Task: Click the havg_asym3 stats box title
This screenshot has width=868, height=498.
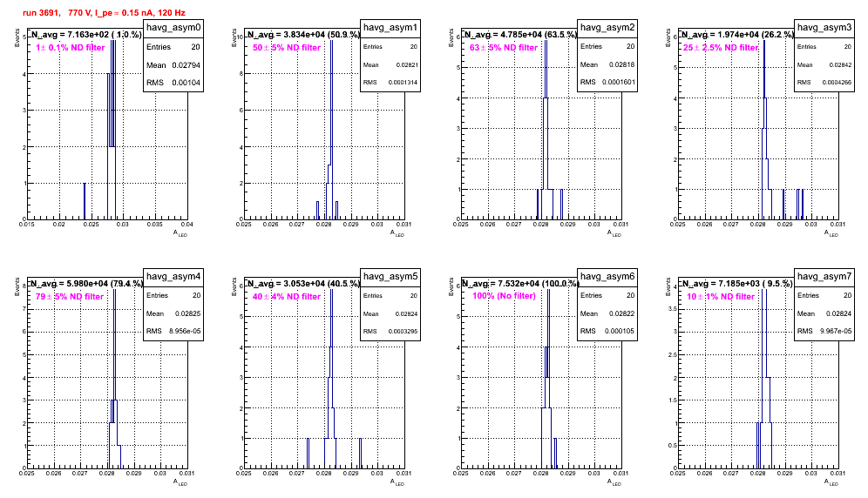Action: pos(824,28)
